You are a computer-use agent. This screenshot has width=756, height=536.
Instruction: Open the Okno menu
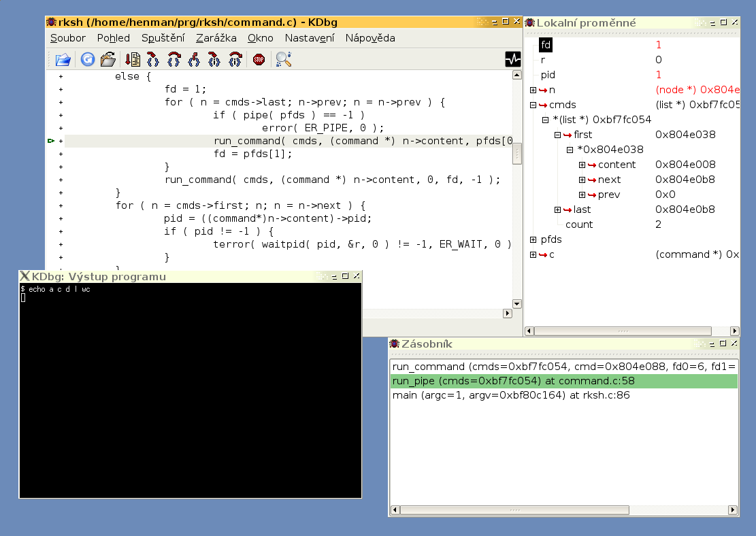261,38
